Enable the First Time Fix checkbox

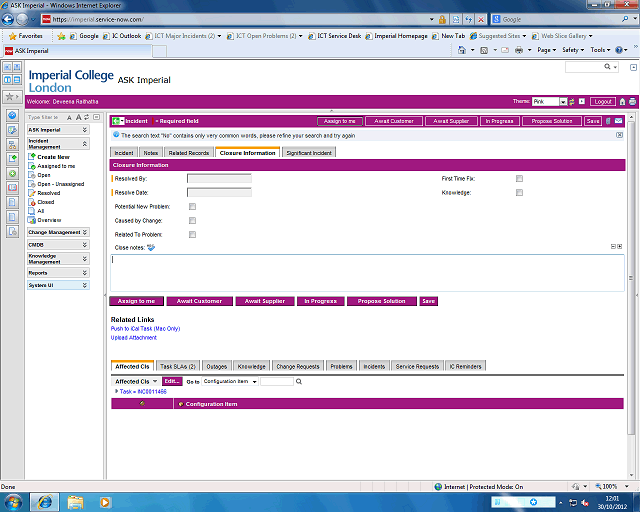click(519, 178)
